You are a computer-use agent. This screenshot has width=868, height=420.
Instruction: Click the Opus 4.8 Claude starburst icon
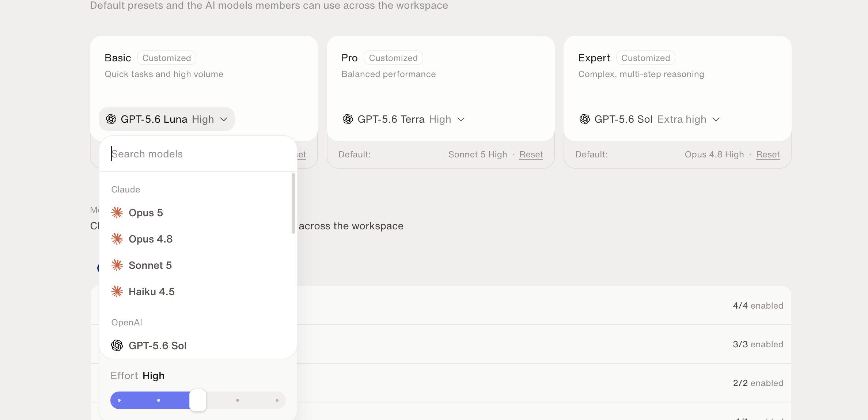click(117, 239)
